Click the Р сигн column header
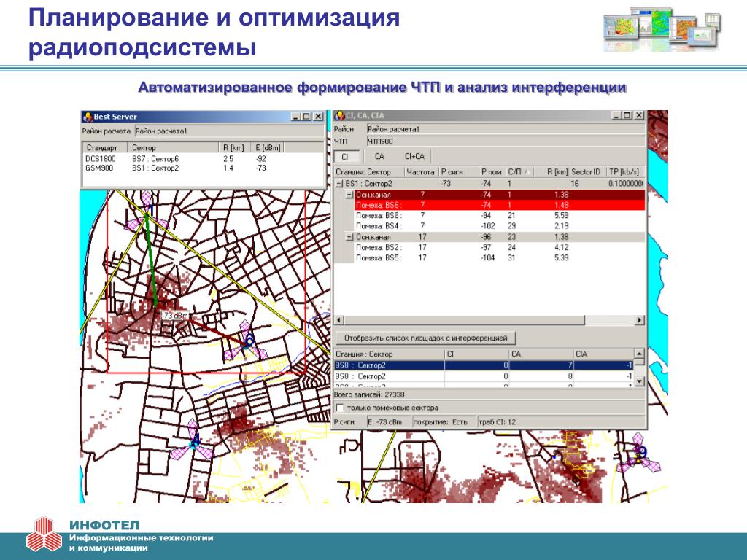The image size is (747, 560). [x=458, y=172]
